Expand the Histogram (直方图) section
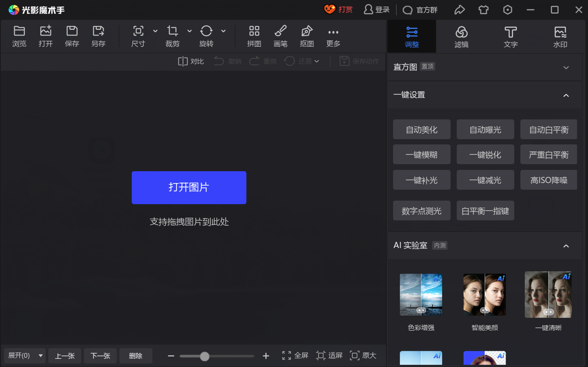This screenshot has height=367, width=588. coord(566,67)
